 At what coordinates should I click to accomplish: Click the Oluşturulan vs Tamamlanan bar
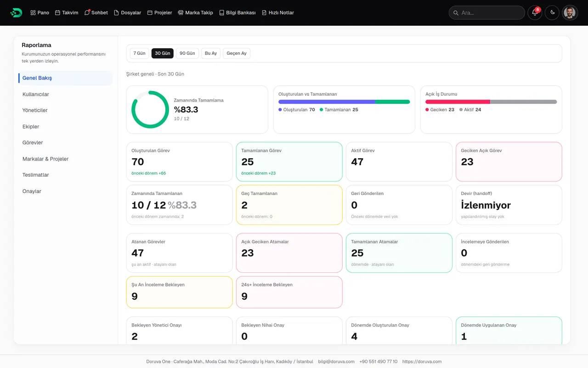(x=344, y=102)
